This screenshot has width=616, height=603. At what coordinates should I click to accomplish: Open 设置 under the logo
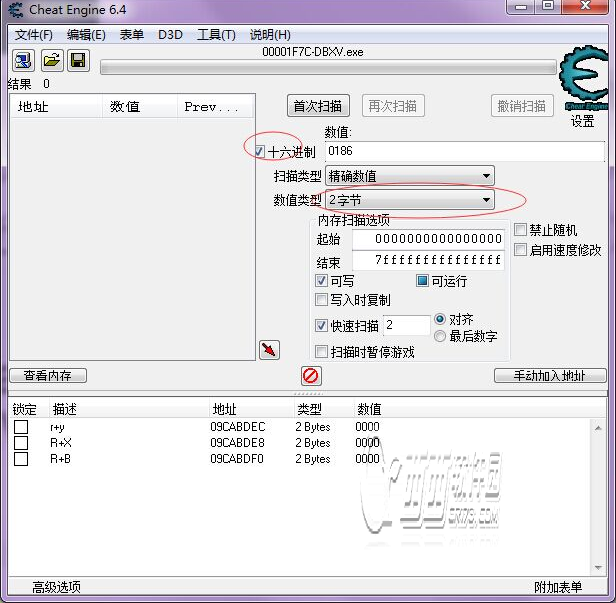coord(583,121)
